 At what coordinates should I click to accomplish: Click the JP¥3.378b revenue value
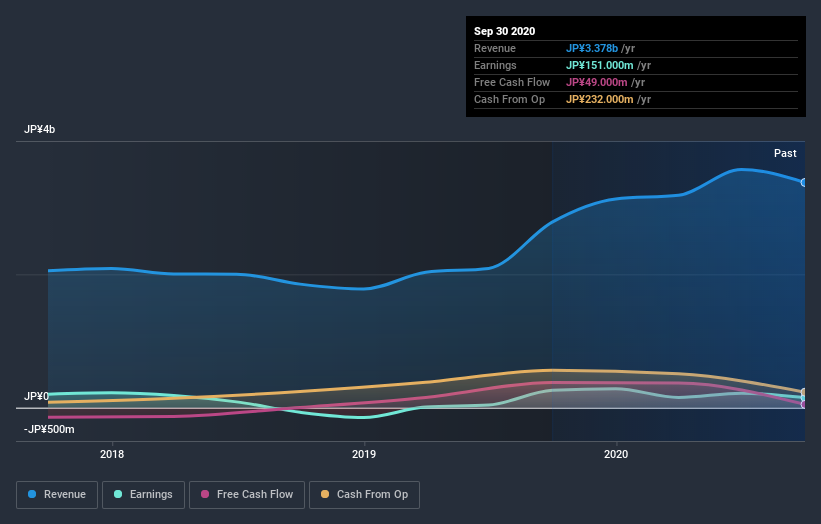tap(592, 48)
